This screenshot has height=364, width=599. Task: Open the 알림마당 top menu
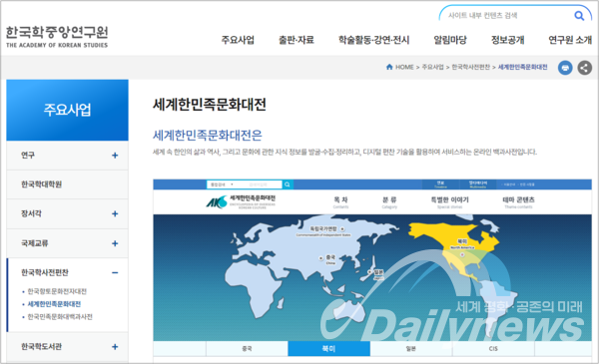[450, 40]
